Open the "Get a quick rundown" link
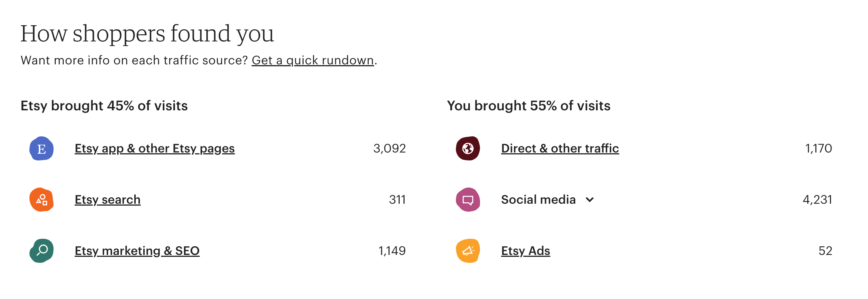 (x=313, y=60)
